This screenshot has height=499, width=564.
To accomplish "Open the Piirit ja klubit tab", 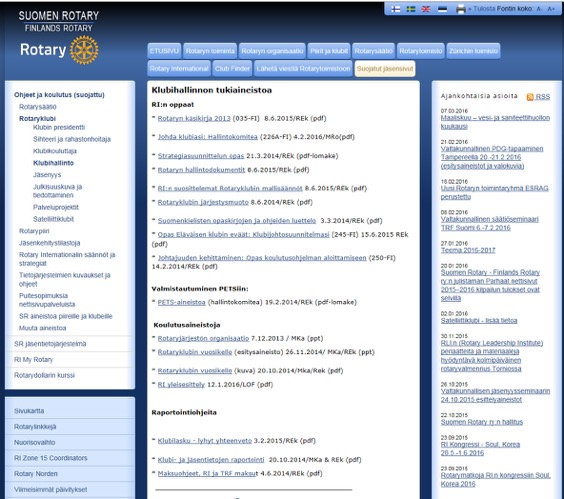I will point(329,51).
